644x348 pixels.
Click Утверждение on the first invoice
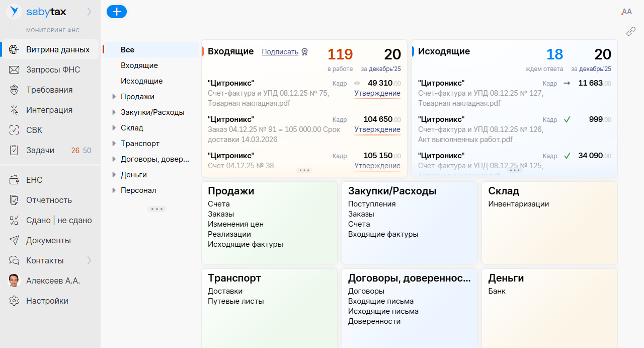(x=377, y=93)
